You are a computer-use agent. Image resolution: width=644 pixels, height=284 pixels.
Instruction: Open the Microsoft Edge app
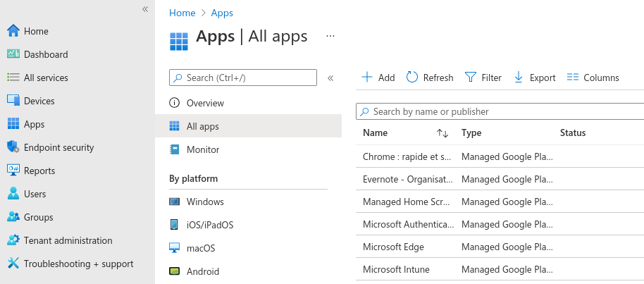pos(393,247)
